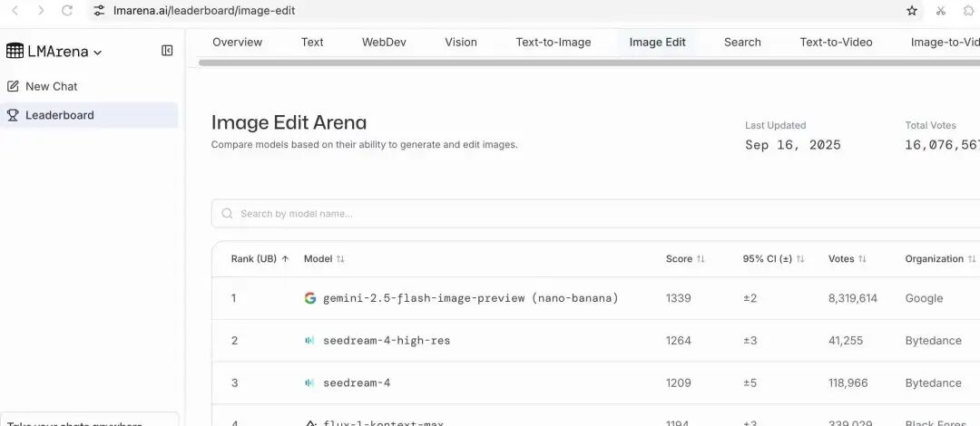Click the browser back arrow

(x=15, y=11)
